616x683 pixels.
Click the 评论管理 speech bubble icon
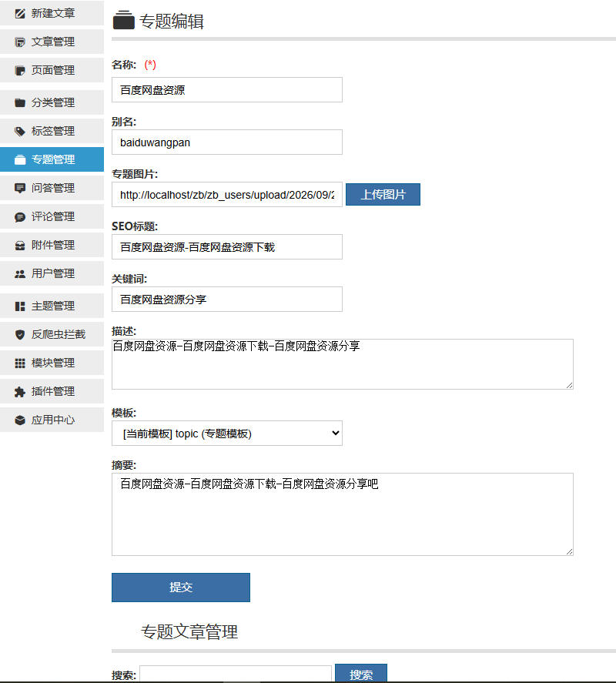coord(20,217)
